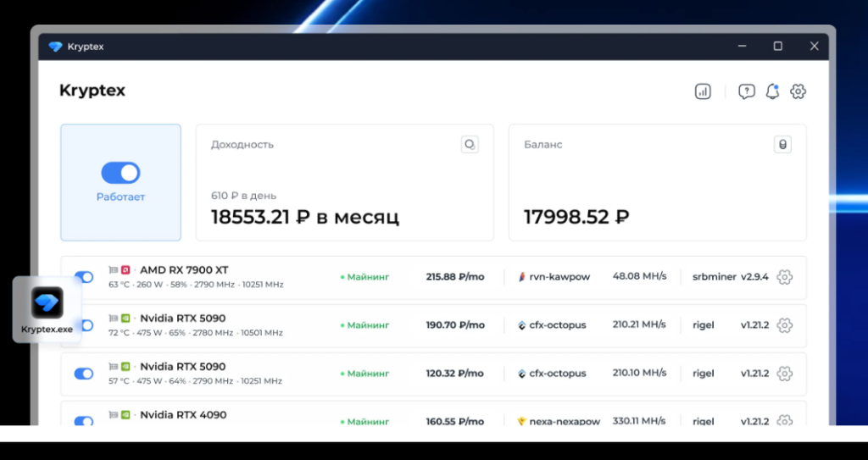This screenshot has height=460, width=868.
Task: Click the 17998.52 ₽ balance amount
Action: (x=576, y=216)
